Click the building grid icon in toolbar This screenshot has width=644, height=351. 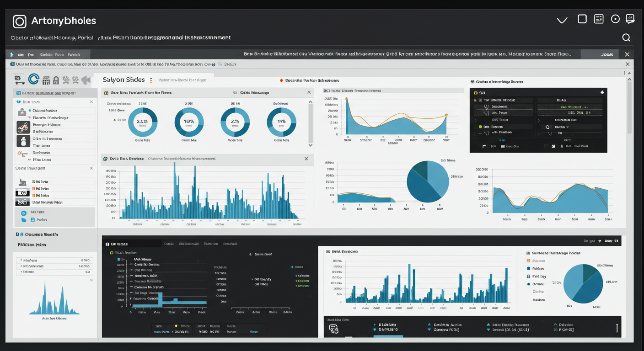[x=46, y=80]
